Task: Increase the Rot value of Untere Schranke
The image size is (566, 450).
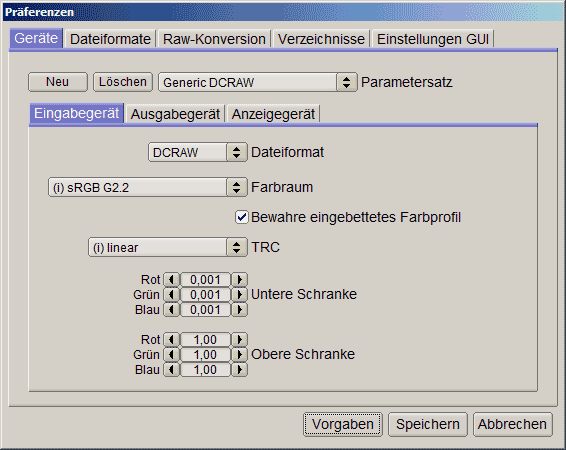Action: (239, 279)
